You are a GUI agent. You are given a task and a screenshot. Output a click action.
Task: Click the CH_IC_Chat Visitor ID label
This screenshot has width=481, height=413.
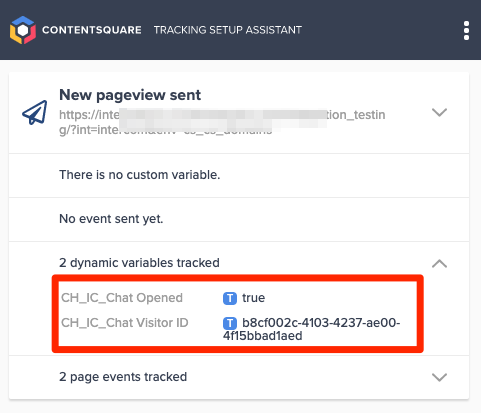pyautogui.click(x=125, y=323)
